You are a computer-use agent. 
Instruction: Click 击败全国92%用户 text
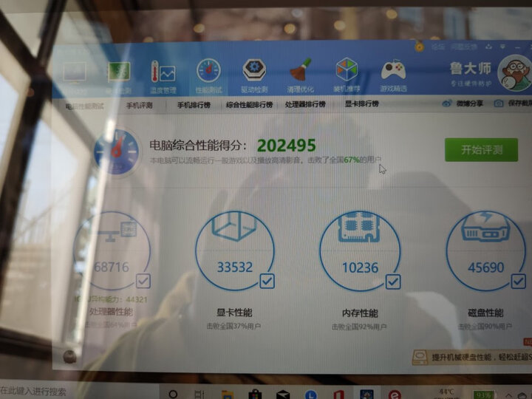(x=359, y=327)
